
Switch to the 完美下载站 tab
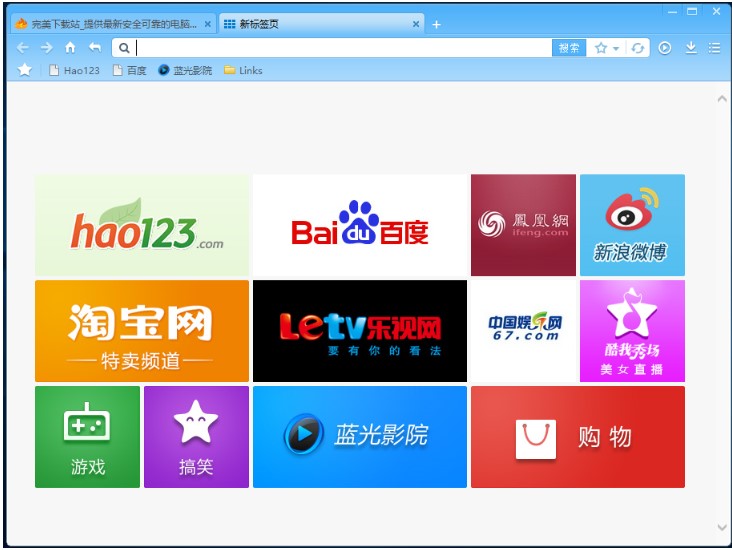pyautogui.click(x=113, y=24)
